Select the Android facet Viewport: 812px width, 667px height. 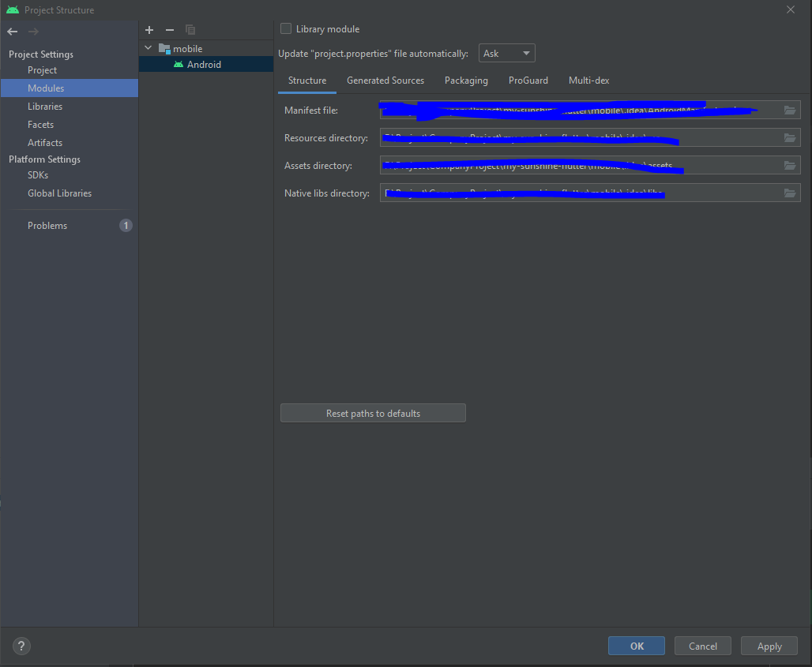pyautogui.click(x=205, y=64)
